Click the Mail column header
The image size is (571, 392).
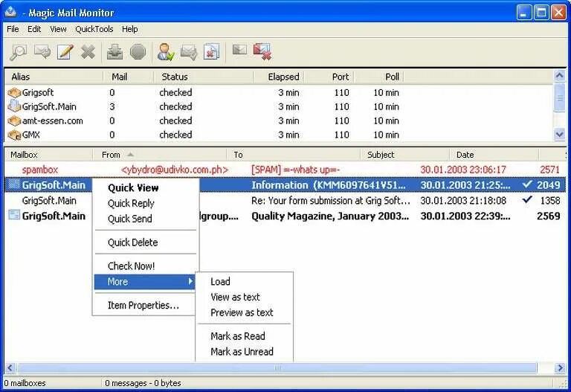[129, 77]
